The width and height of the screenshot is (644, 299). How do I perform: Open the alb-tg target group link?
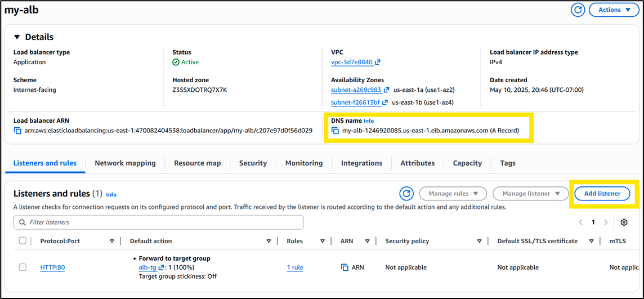[148, 267]
